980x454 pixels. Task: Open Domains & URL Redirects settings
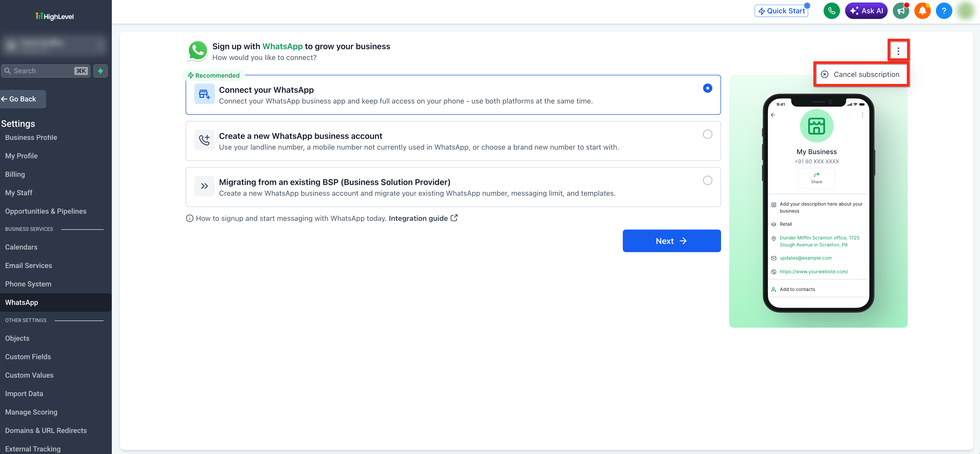[46, 431]
